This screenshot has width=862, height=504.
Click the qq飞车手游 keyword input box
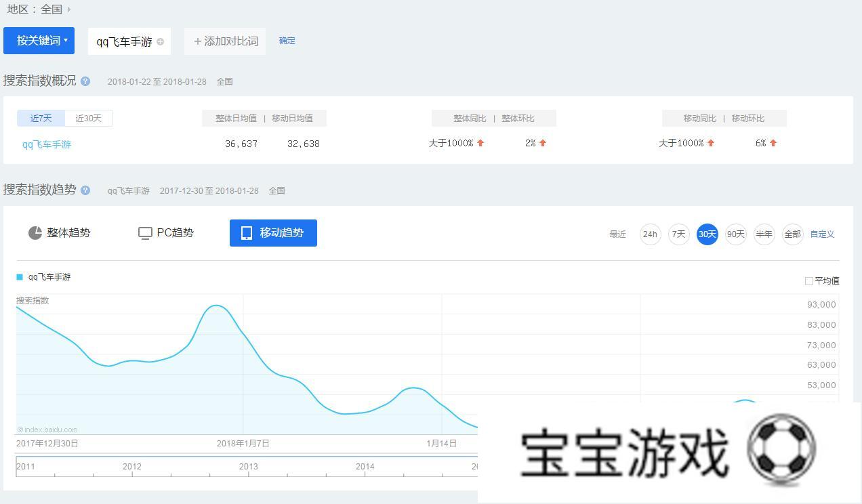pyautogui.click(x=129, y=41)
